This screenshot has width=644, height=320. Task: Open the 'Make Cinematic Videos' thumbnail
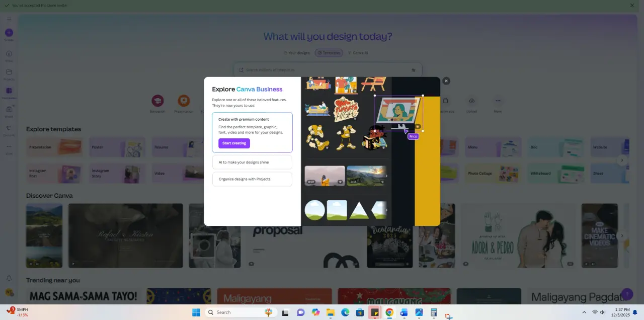click(x=600, y=235)
